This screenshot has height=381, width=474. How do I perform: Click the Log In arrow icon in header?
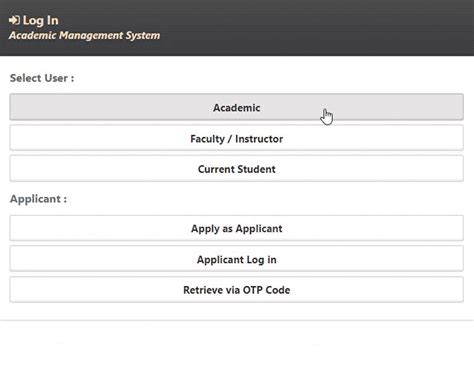pos(14,20)
